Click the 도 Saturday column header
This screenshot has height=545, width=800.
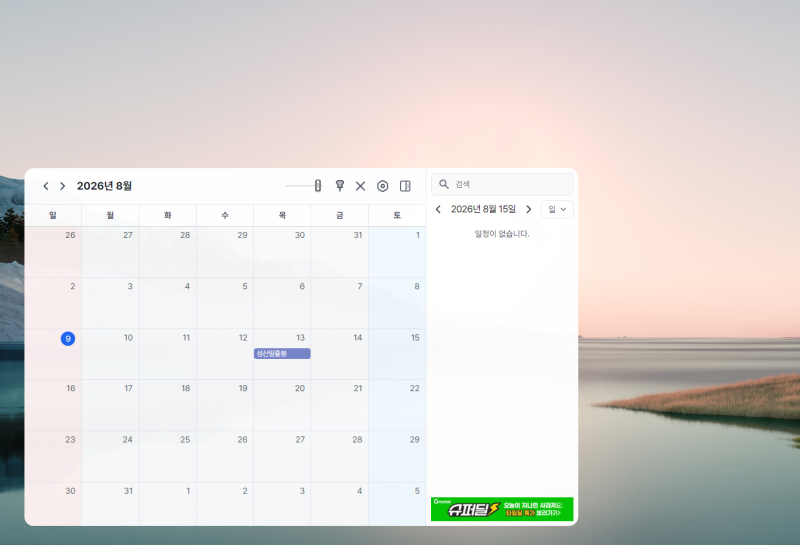[397, 215]
